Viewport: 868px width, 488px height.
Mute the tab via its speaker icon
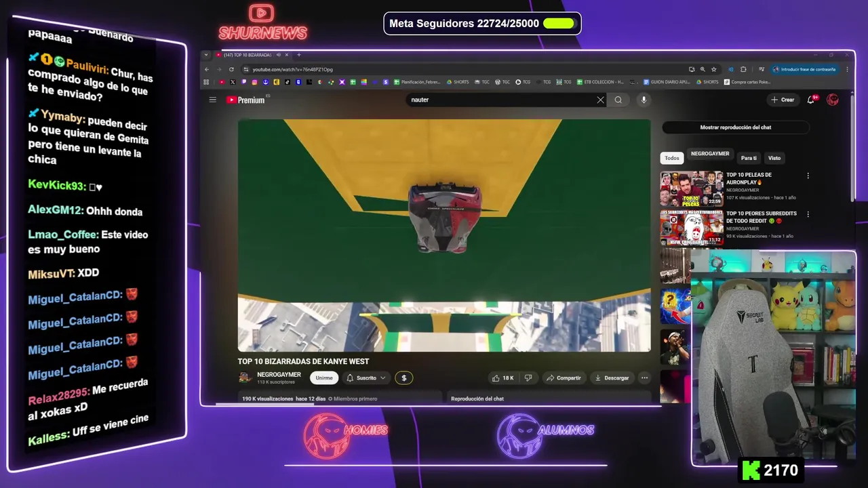(x=279, y=55)
